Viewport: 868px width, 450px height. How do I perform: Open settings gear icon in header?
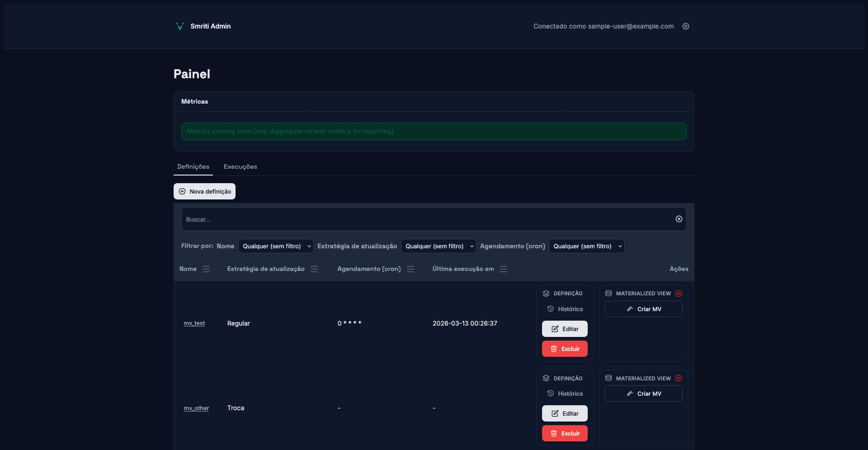pyautogui.click(x=686, y=26)
